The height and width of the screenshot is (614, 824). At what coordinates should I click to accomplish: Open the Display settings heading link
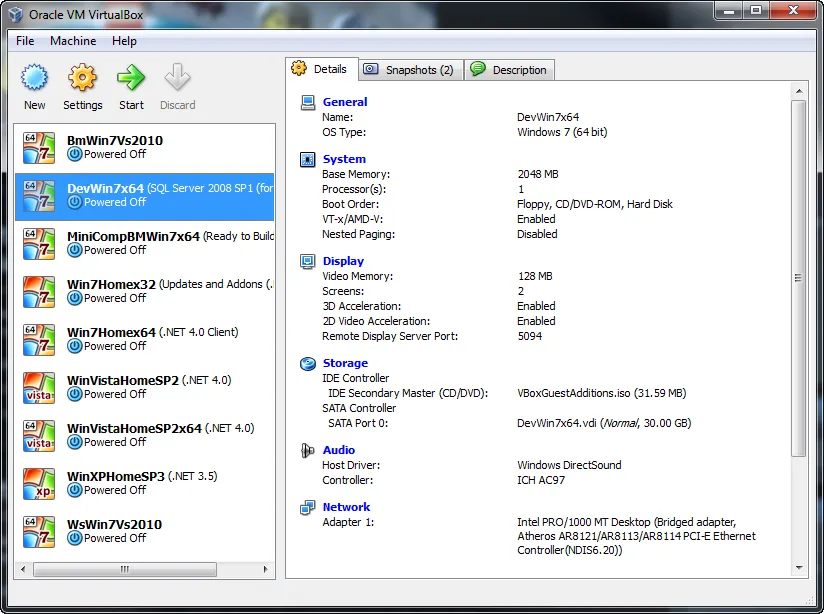point(343,261)
